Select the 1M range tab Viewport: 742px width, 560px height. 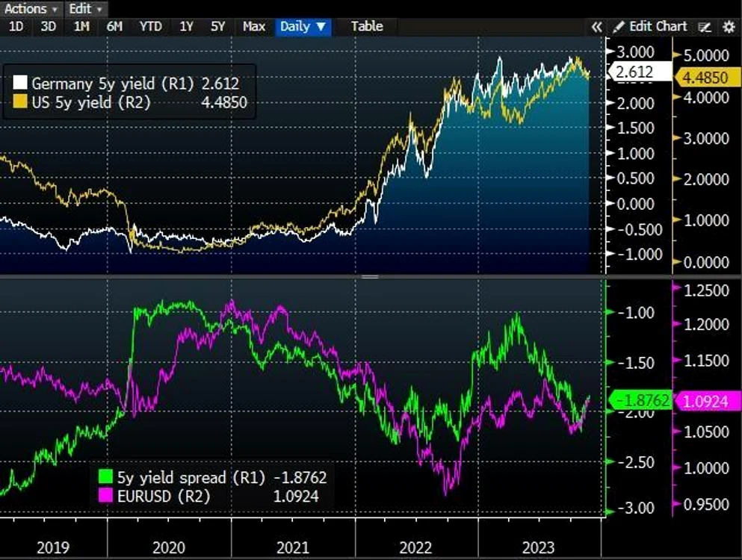(x=81, y=26)
